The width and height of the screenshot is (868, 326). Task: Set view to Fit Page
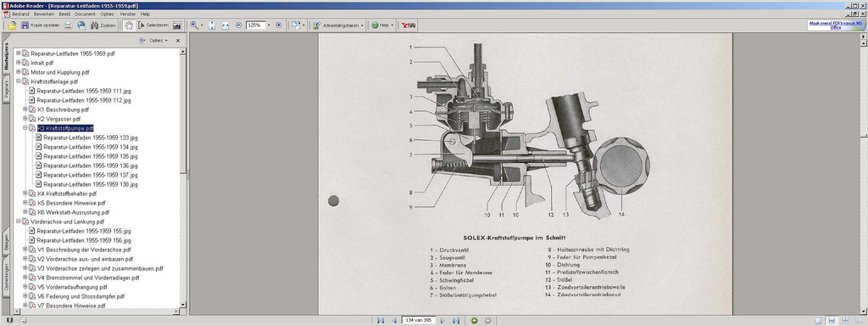[212, 25]
